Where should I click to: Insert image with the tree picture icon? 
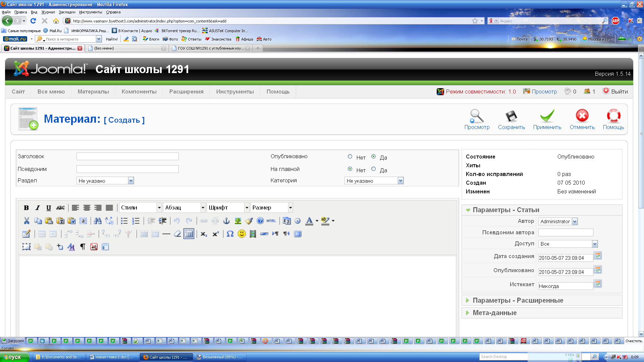238,221
